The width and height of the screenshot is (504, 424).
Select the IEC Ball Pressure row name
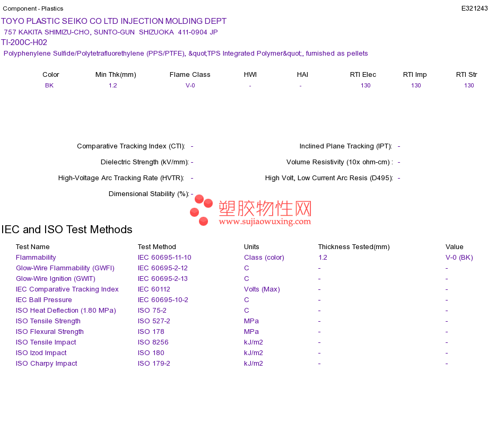click(x=44, y=299)
